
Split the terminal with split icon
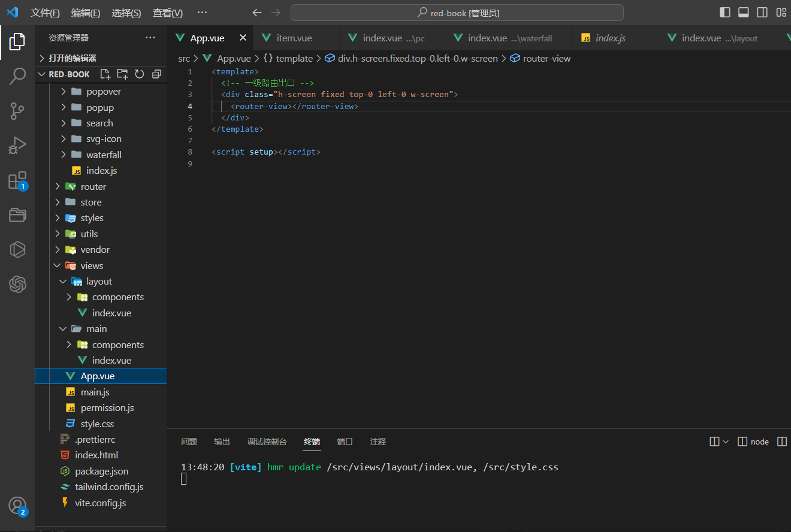pos(714,442)
